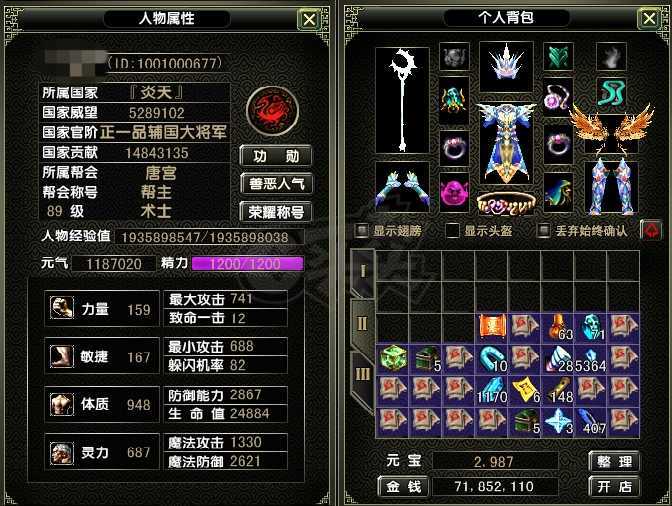Toggle the 显示头盔 checkbox
Image resolution: width=672 pixels, height=506 pixels.
452,231
